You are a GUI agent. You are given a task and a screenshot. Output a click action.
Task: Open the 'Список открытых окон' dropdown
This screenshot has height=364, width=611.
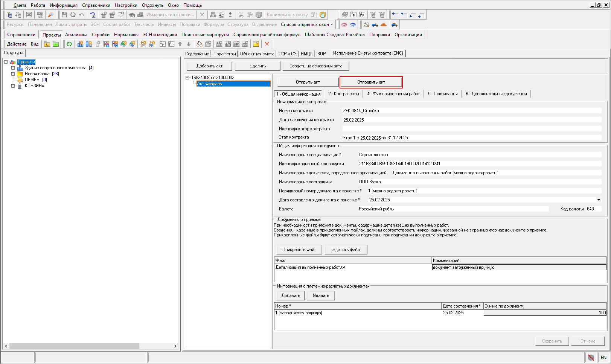[307, 24]
